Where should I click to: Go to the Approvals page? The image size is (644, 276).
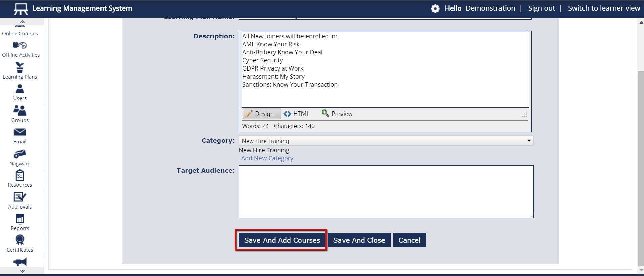[x=20, y=201]
